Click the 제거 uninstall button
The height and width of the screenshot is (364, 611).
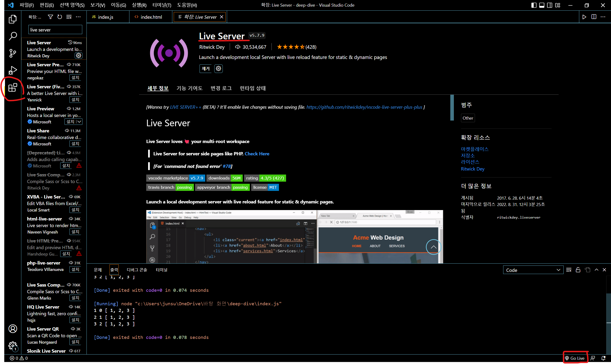click(x=205, y=68)
